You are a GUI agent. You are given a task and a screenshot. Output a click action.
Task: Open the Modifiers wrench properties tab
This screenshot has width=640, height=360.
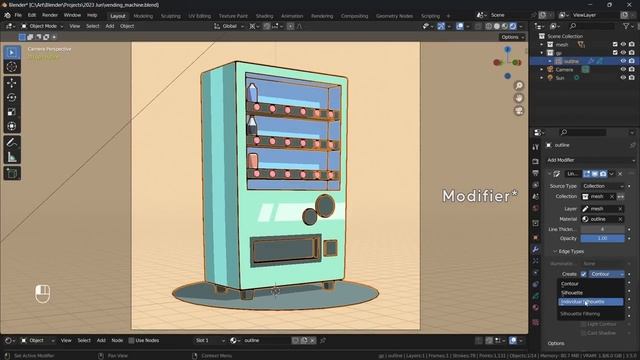point(536,249)
